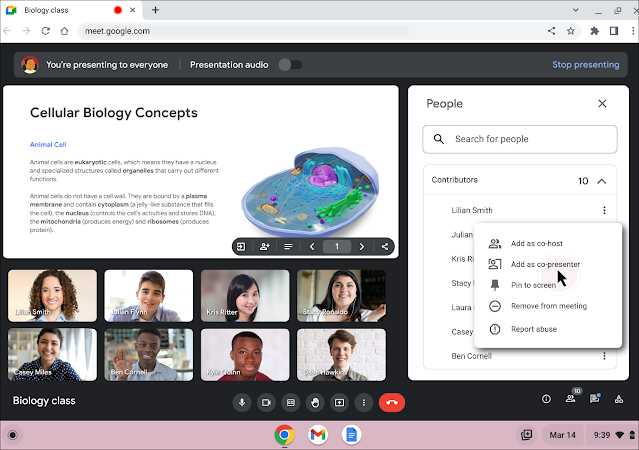Click the share icon on slide toolbar
The width and height of the screenshot is (639, 450).
(385, 246)
